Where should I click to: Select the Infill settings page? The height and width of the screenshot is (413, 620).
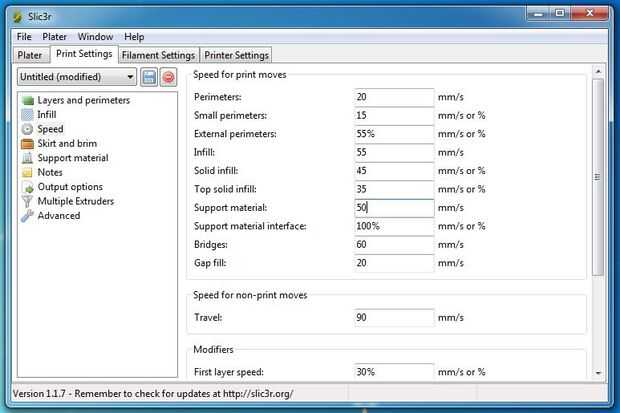coord(47,115)
